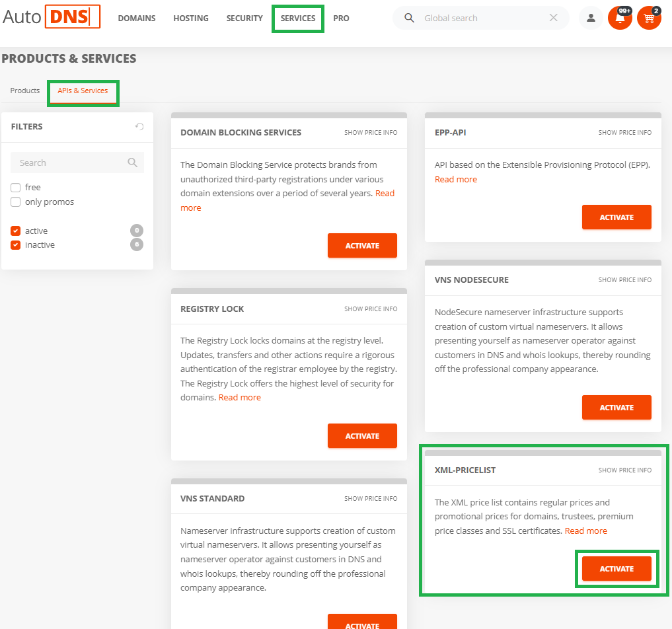Uncheck the active filter checkbox
672x629 pixels.
coord(15,231)
